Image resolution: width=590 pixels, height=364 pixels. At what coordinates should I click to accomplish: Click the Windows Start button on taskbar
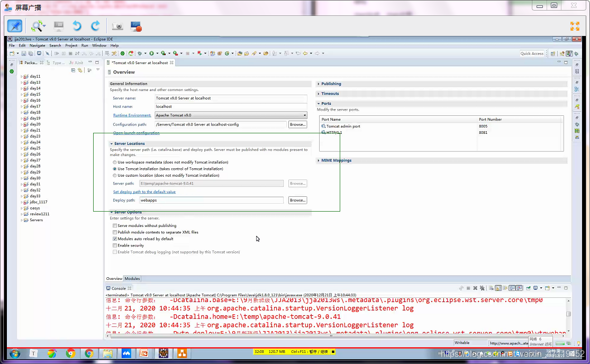[15, 353]
